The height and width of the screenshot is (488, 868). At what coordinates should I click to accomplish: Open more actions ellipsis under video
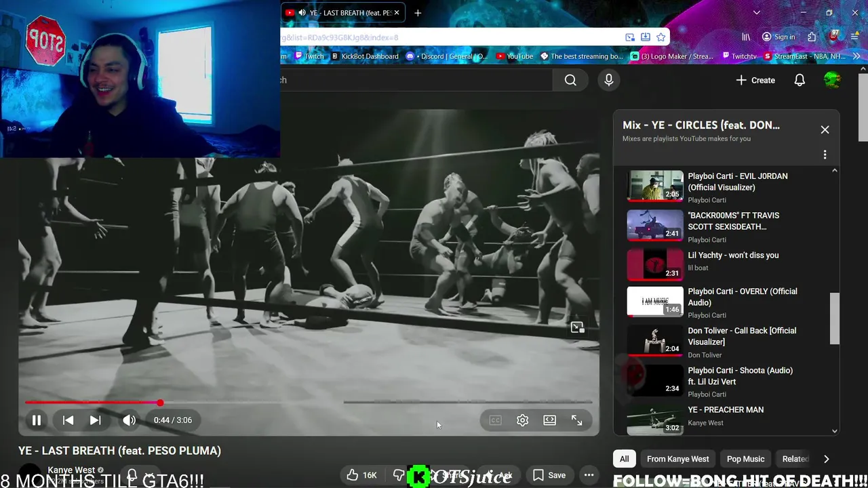589,475
